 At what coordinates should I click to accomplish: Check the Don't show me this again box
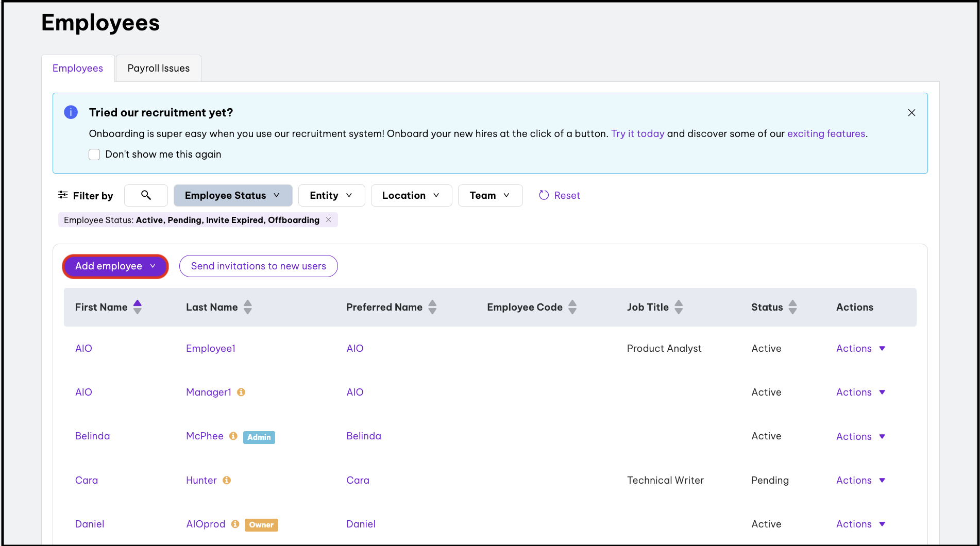pos(94,155)
